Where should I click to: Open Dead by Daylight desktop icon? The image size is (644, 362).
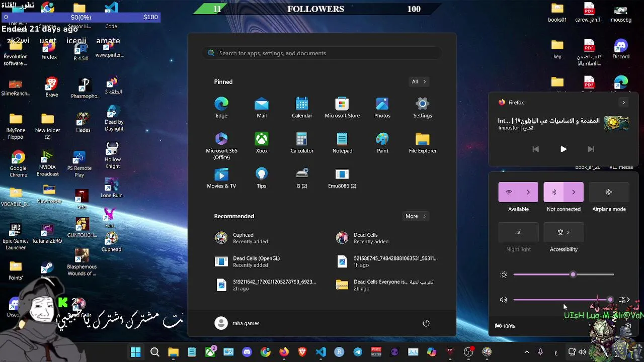coord(114,118)
